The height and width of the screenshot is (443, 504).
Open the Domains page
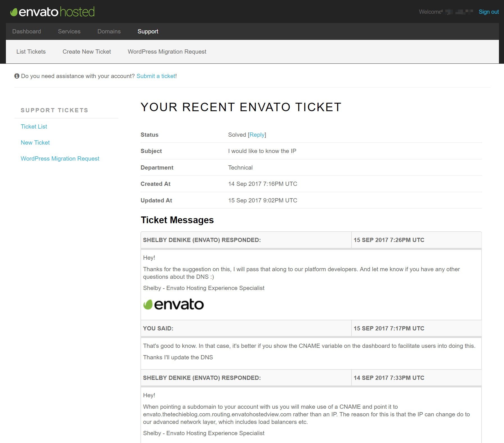point(109,31)
